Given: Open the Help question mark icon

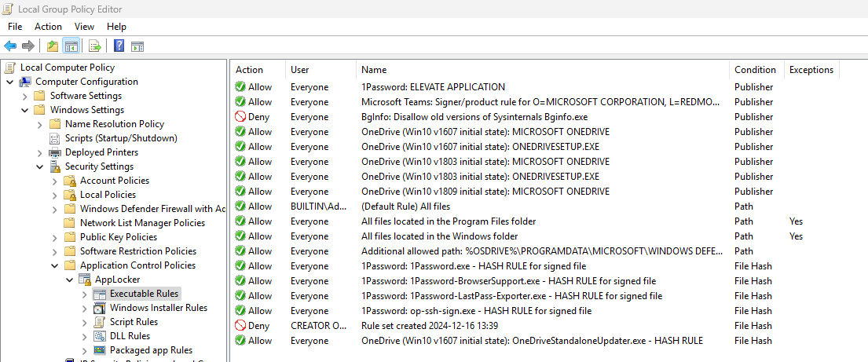Looking at the screenshot, I should pos(119,46).
